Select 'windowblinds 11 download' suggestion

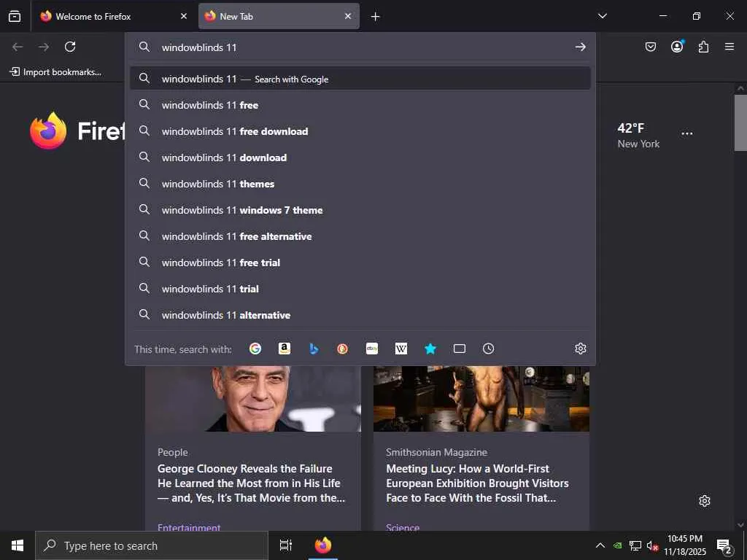click(360, 157)
